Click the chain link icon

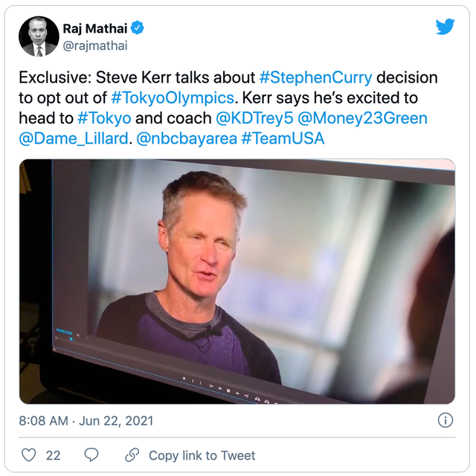click(x=132, y=454)
